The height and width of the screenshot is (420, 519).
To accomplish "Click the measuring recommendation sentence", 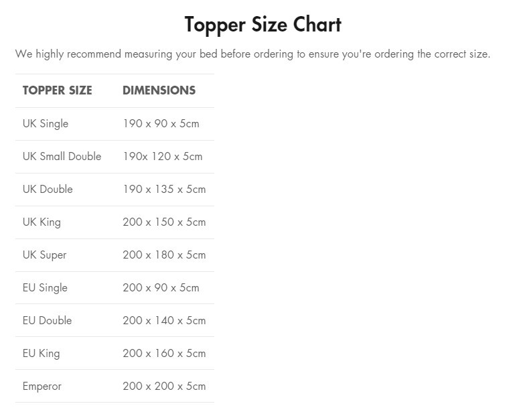I will pos(252,54).
